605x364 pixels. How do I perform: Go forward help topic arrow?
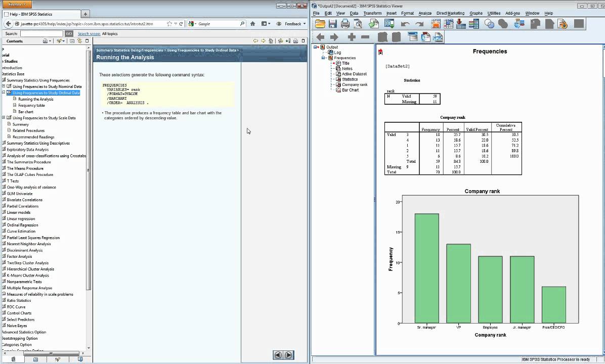[263, 41]
